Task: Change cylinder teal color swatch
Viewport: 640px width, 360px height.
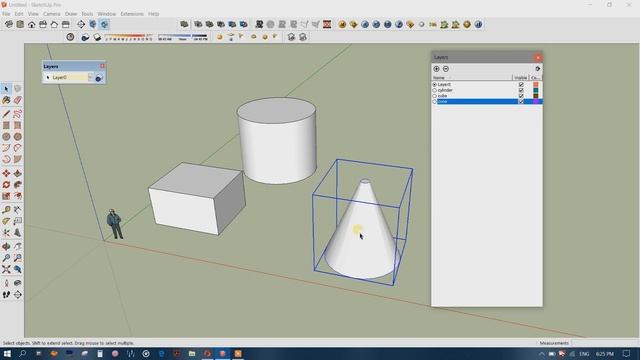Action: click(x=536, y=90)
